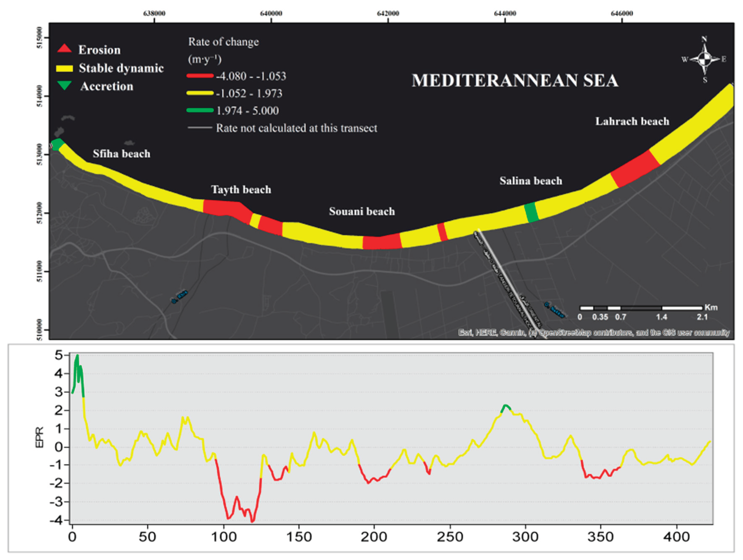Click the green 1.974 - 5.000 legend line
The width and height of the screenshot is (743, 560).
pyautogui.click(x=200, y=110)
